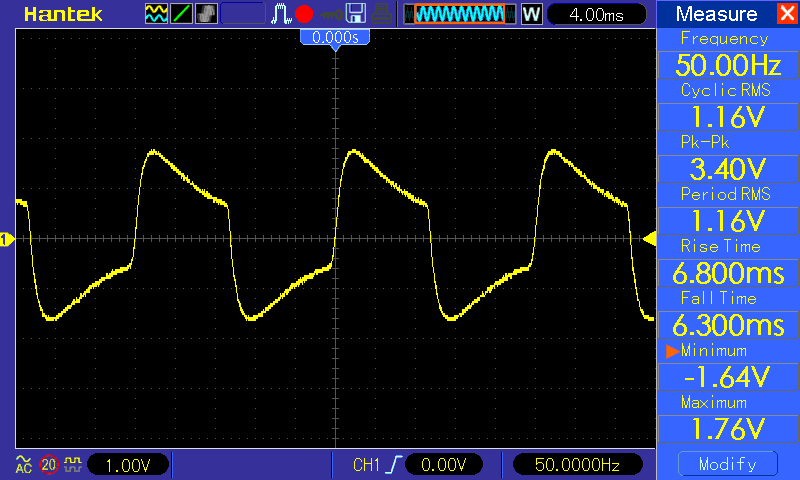Click the USB key icon
This screenshot has width=800, height=480.
point(332,15)
